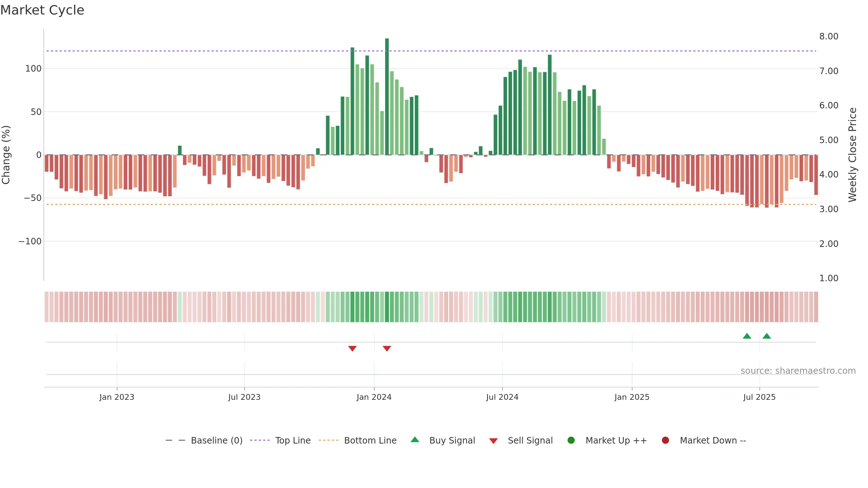This screenshot has height=488, width=868.
Task: Toggle the Baseline (0) legend entry
Action: (204, 441)
